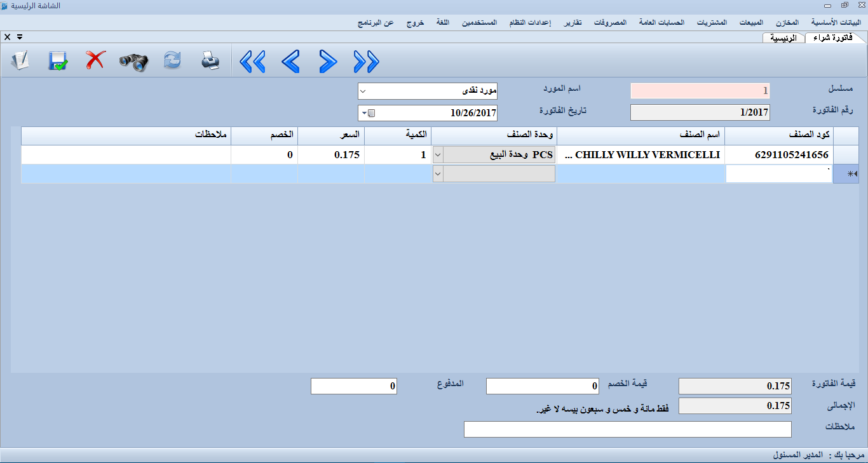Click the الكمية column header
The image size is (868, 463).
[x=398, y=136]
